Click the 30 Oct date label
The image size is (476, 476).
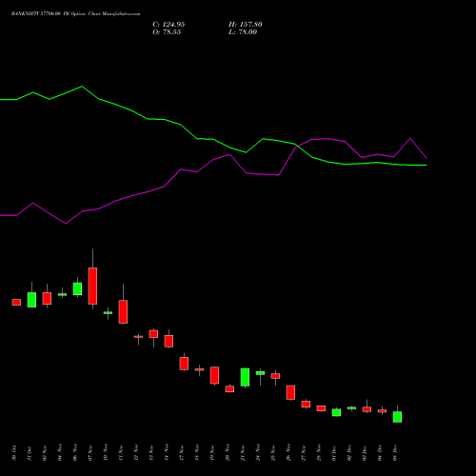pyautogui.click(x=14, y=453)
